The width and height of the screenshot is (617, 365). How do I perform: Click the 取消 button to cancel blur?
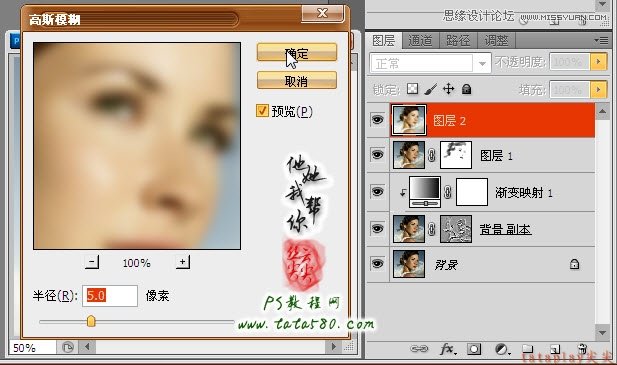coord(297,81)
